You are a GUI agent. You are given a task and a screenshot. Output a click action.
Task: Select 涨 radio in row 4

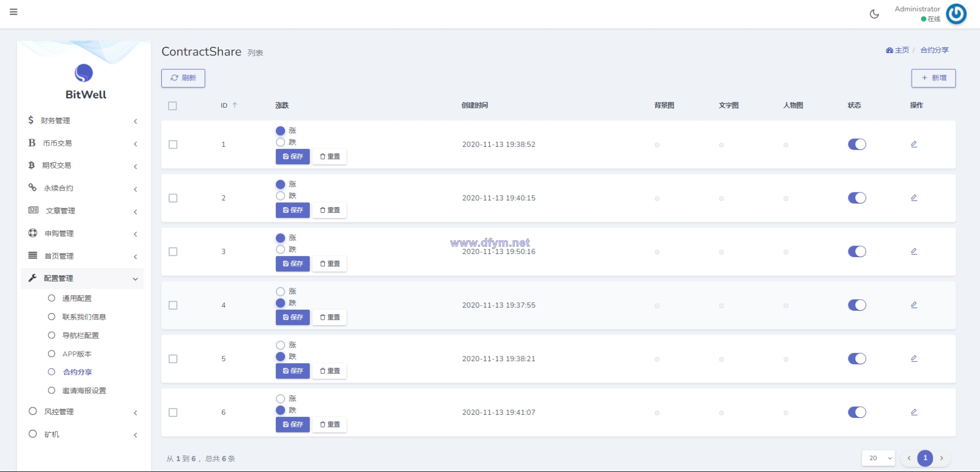pos(281,291)
